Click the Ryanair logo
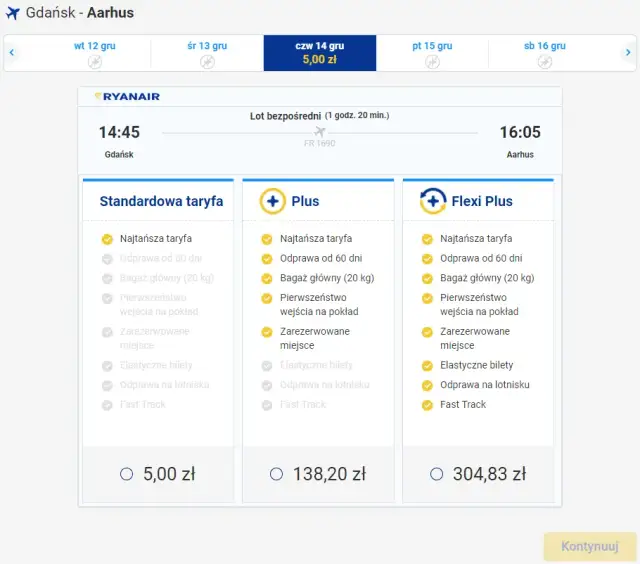The height and width of the screenshot is (564, 640). 127,97
